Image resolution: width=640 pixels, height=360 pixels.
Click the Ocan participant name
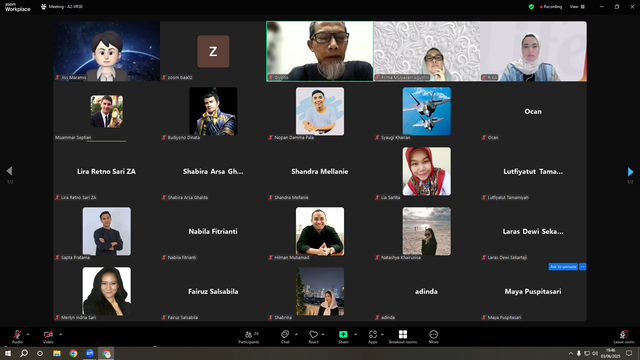point(533,111)
